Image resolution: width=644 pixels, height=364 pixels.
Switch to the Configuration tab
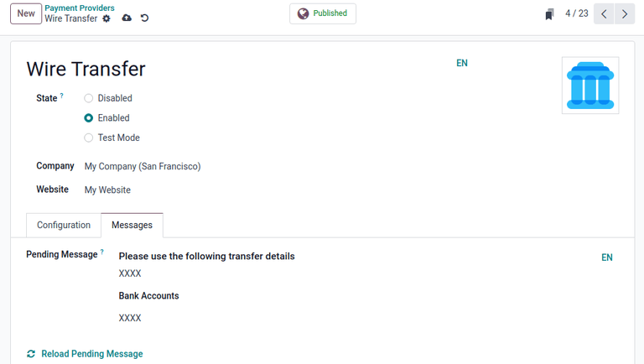point(64,226)
